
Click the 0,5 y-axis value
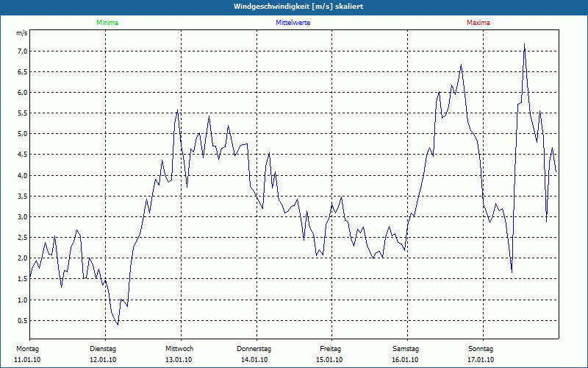22,320
